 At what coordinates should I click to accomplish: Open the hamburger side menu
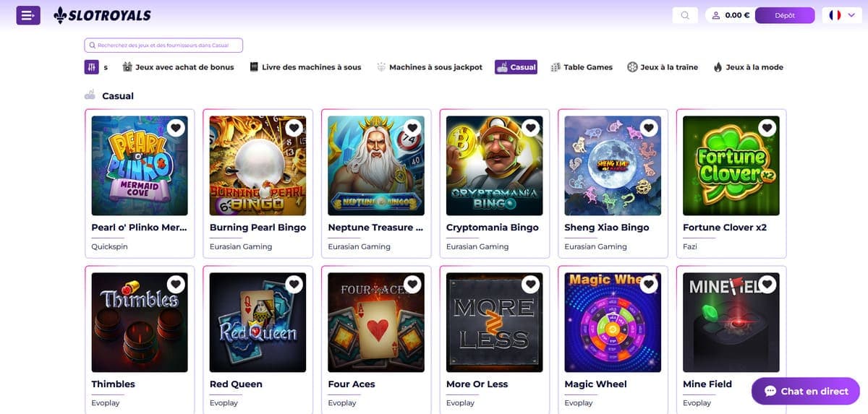(28, 15)
